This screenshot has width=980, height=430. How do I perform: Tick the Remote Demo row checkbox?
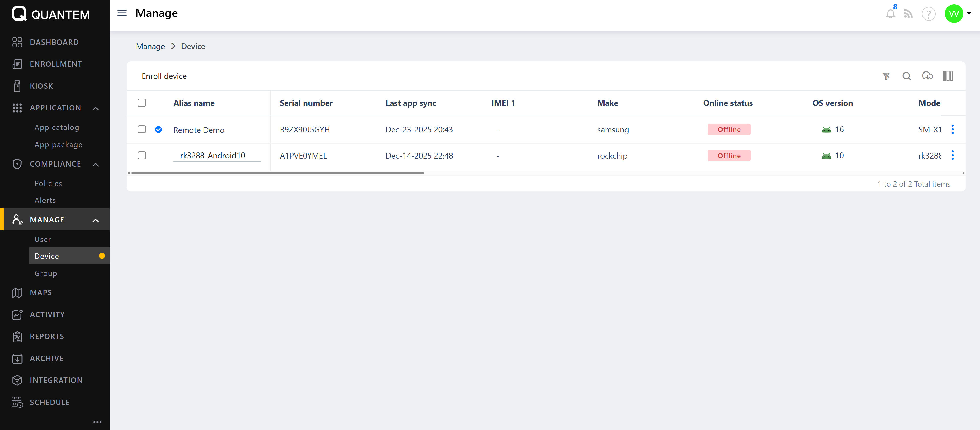coord(142,129)
